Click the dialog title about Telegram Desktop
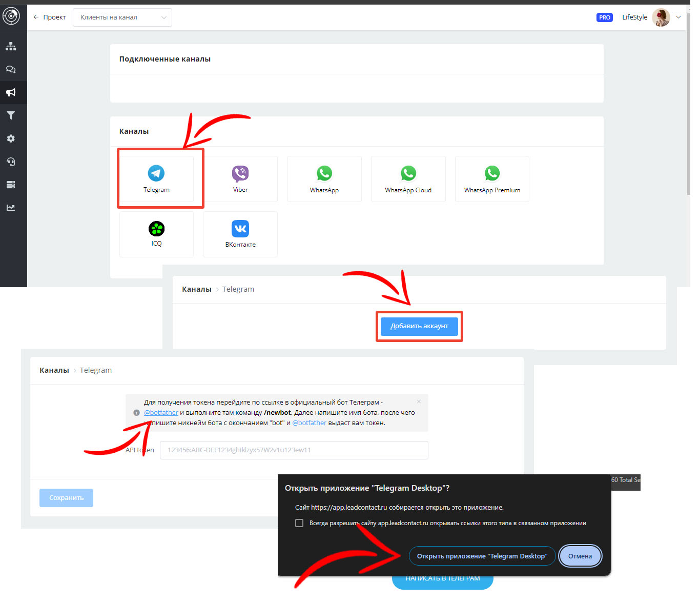The width and height of the screenshot is (700, 602). (367, 488)
